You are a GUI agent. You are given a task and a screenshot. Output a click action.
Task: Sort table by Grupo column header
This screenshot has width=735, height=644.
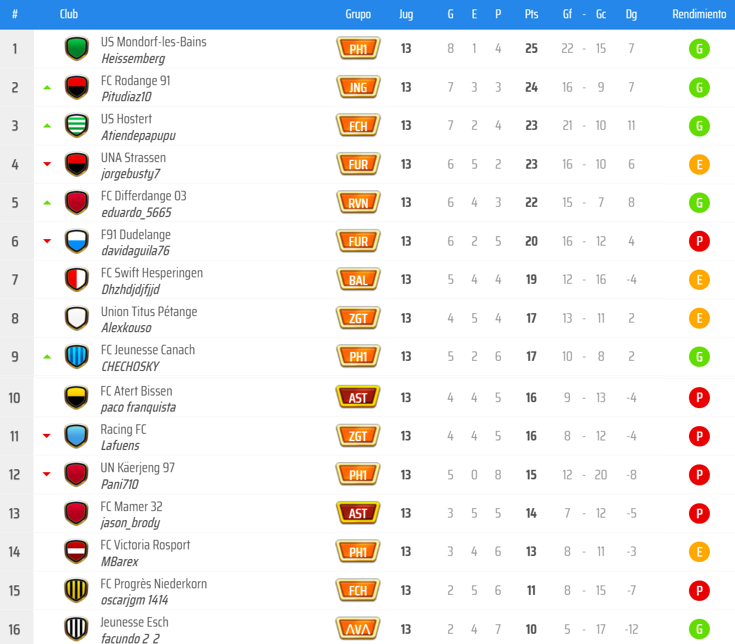tap(358, 15)
